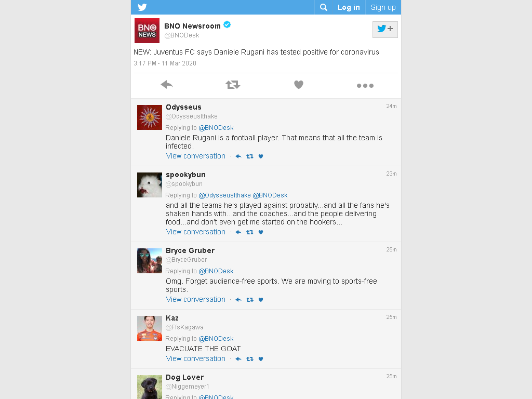Screen dimensions: 532x399
Task: Expand View conversation under Odysseus reply
Action: click(195, 156)
